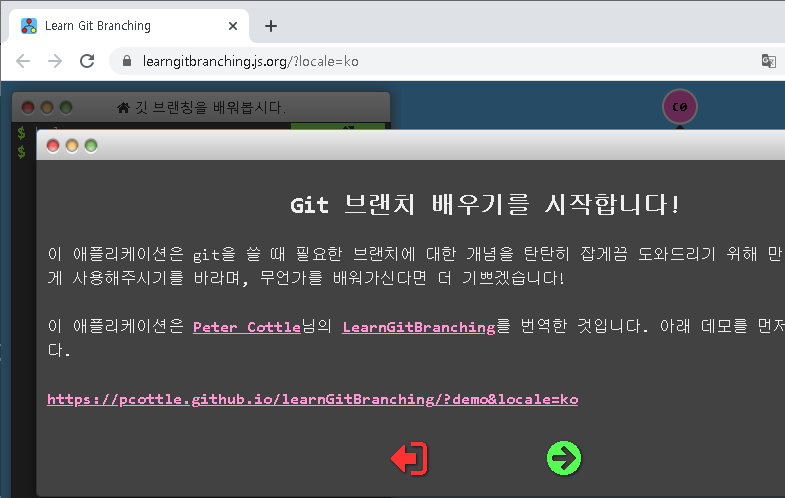Select the Learn Git Branching browser tab
The width and height of the screenshot is (785, 498).
[129, 26]
